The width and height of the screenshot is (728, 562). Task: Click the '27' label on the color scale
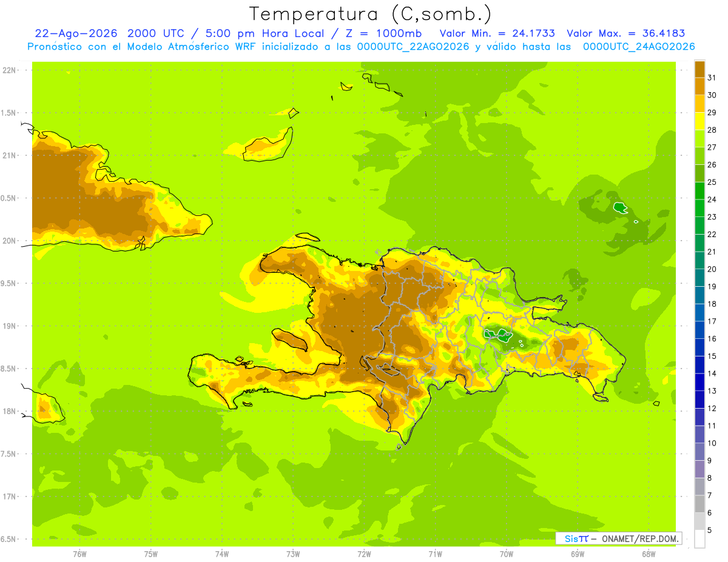(x=712, y=147)
